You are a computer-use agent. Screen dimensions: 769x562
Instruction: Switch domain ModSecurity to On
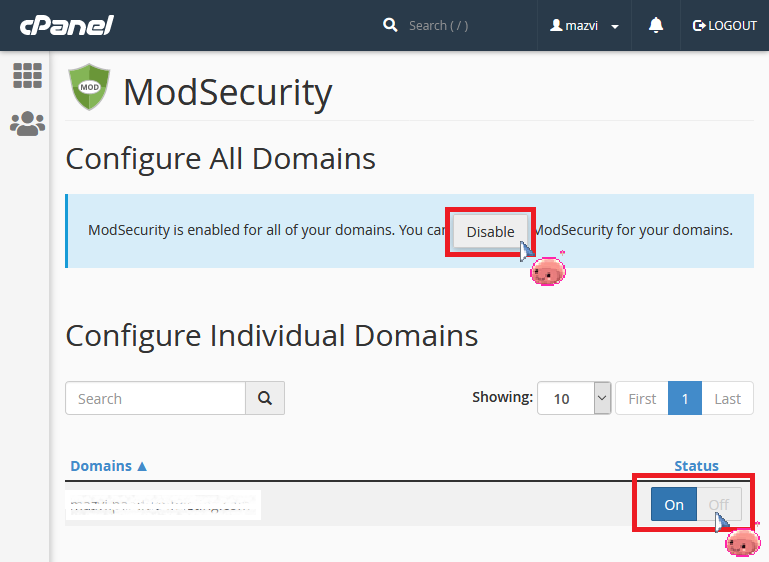(x=674, y=504)
